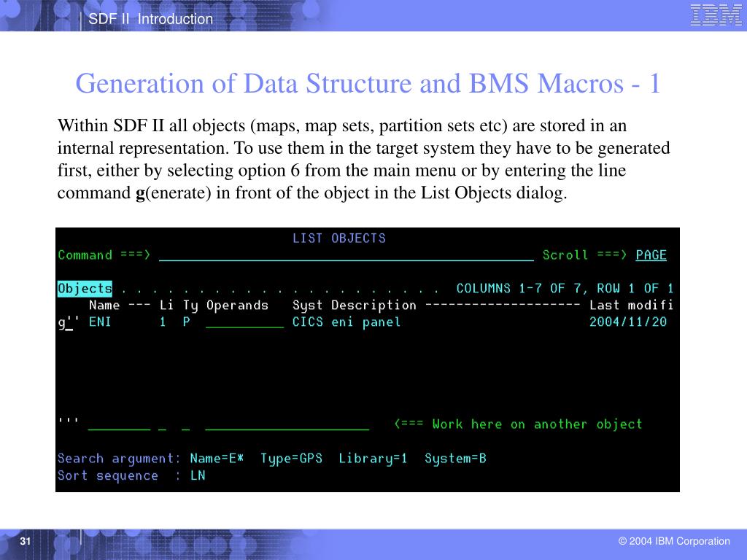Click the Name column header

(104, 306)
